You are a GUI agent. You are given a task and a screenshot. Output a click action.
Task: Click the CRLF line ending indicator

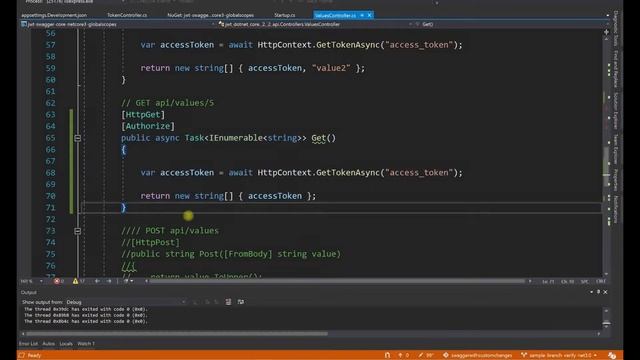(x=600, y=282)
